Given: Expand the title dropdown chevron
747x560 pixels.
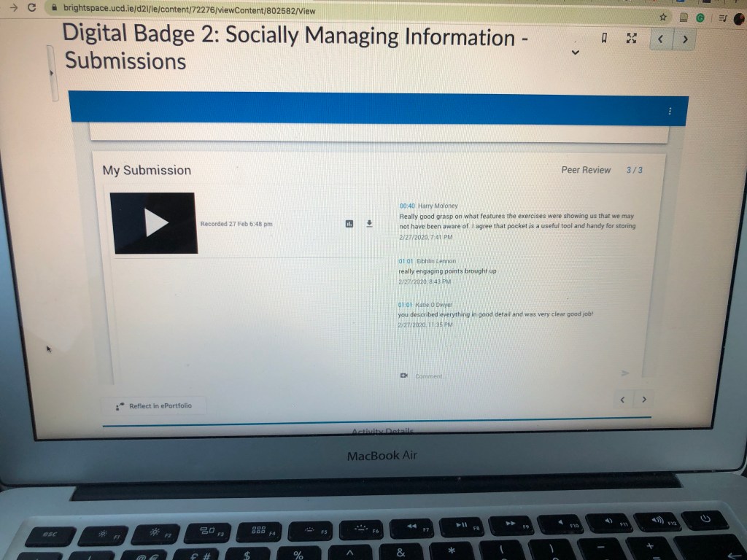Looking at the screenshot, I should coord(575,52).
